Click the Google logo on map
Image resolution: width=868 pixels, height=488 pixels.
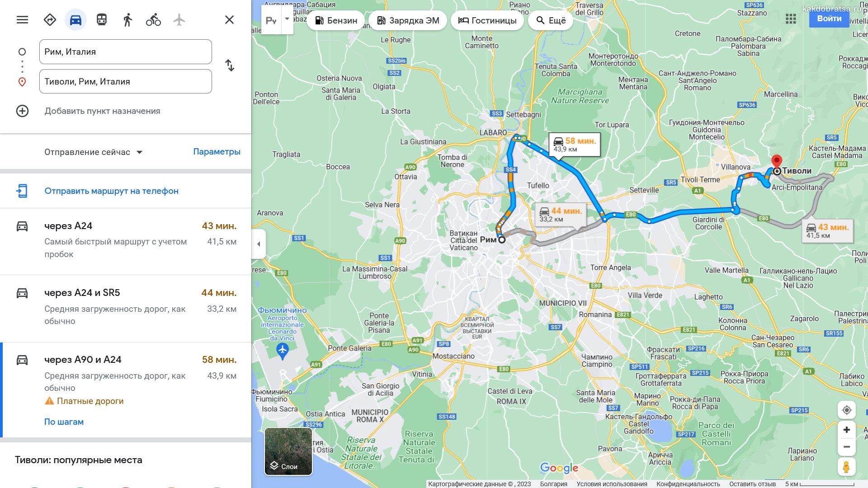pos(559,468)
